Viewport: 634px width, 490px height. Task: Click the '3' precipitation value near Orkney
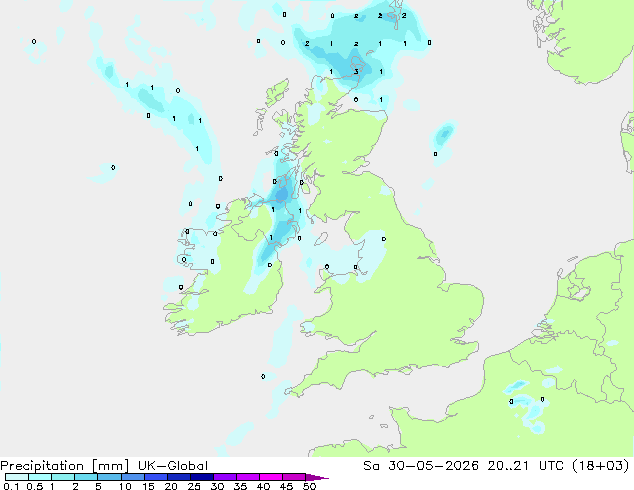356,72
